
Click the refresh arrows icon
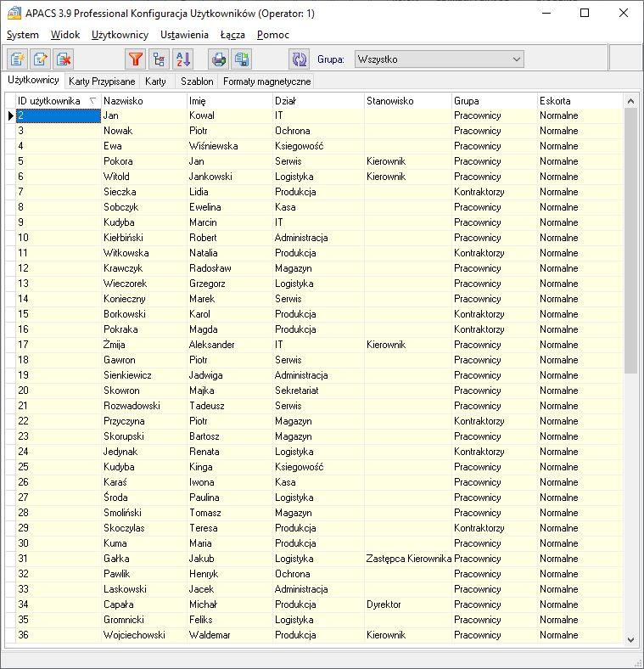299,59
